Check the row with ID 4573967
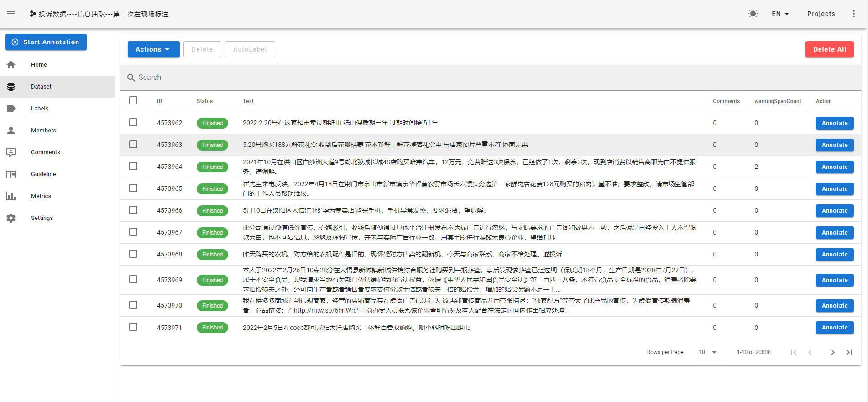 (x=133, y=232)
